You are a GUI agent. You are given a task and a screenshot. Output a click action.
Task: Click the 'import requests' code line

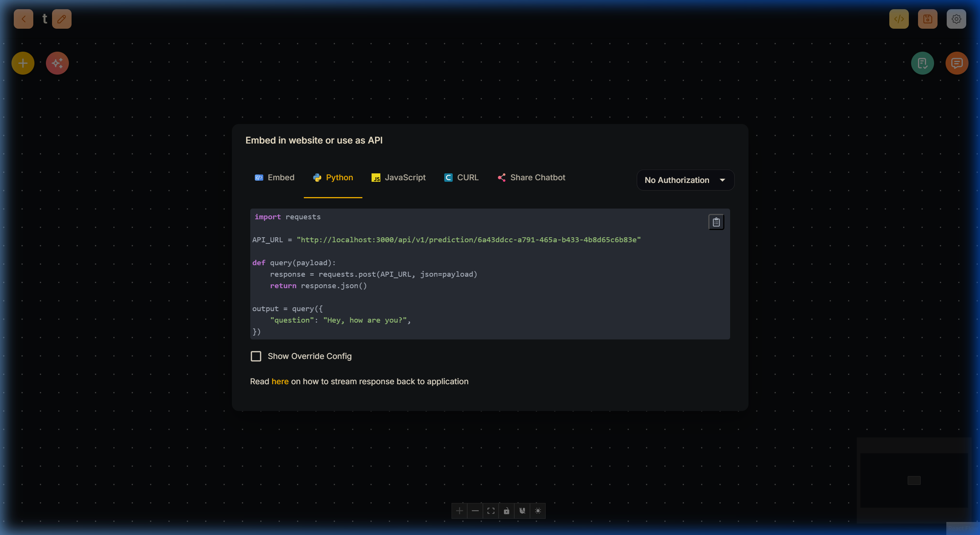click(x=288, y=217)
